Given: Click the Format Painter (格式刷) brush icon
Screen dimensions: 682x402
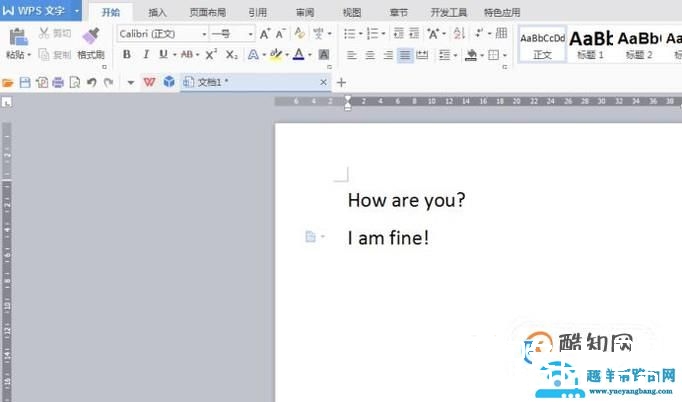Looking at the screenshot, I should tap(90, 36).
